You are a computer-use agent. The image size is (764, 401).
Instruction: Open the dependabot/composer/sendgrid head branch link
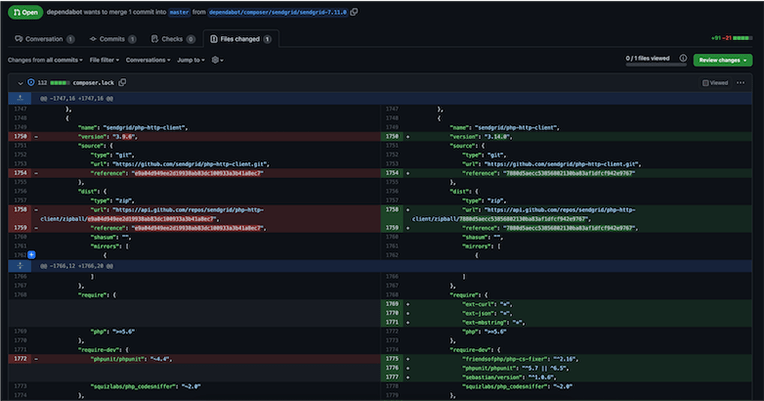(x=278, y=12)
